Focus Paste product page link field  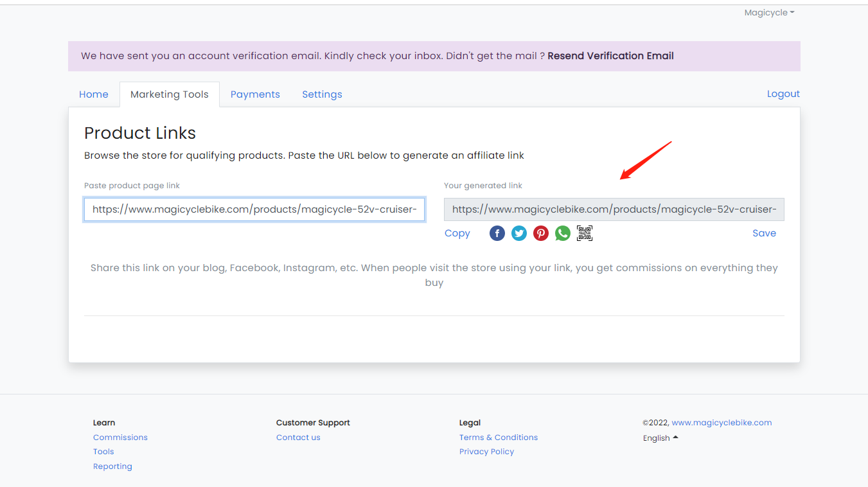[254, 209]
